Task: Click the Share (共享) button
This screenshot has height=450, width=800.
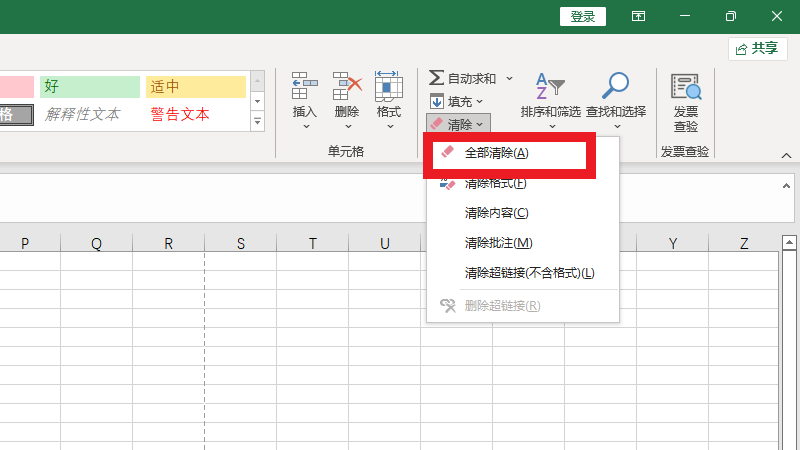Action: 757,48
